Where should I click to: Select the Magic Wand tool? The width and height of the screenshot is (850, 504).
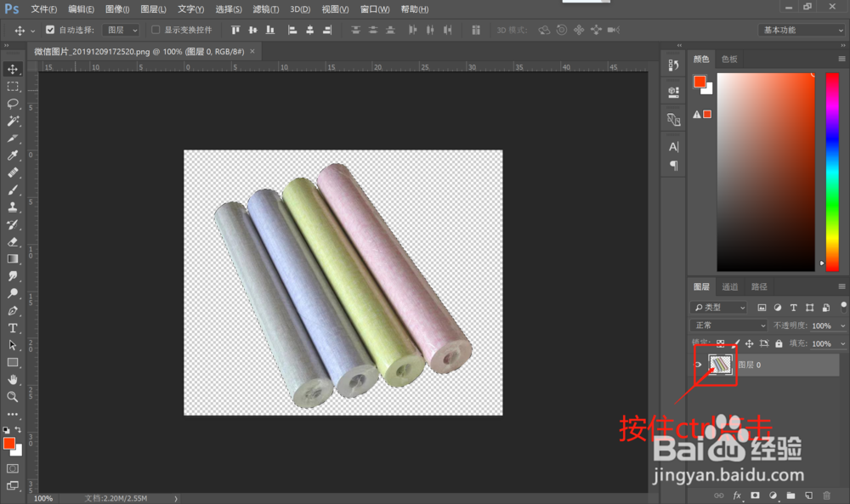(x=13, y=121)
